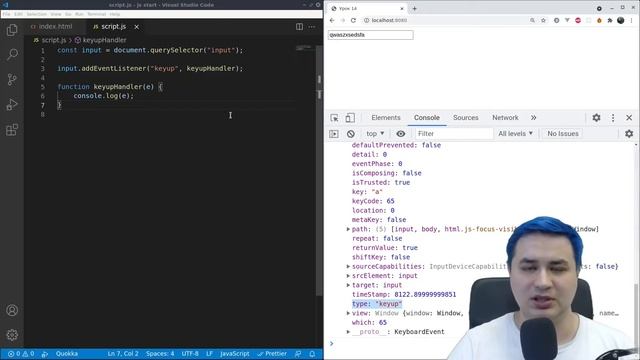Open the Extensions view in VS Code
The width and height of the screenshot is (640, 360).
point(12,130)
